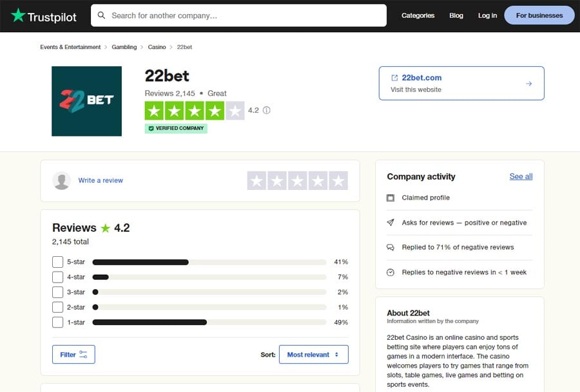
Task: Open See all company activity
Action: (x=521, y=176)
